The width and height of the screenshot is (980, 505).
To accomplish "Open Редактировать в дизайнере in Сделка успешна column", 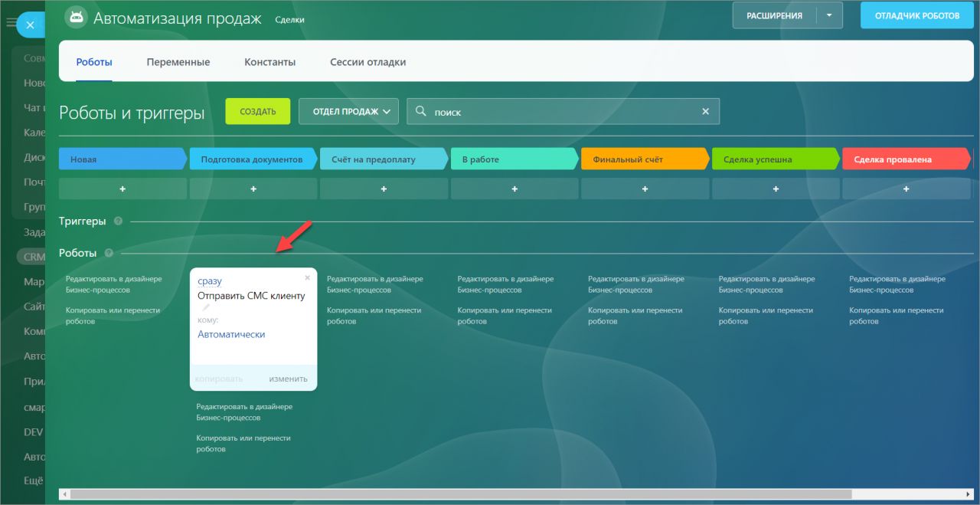I will [x=766, y=284].
